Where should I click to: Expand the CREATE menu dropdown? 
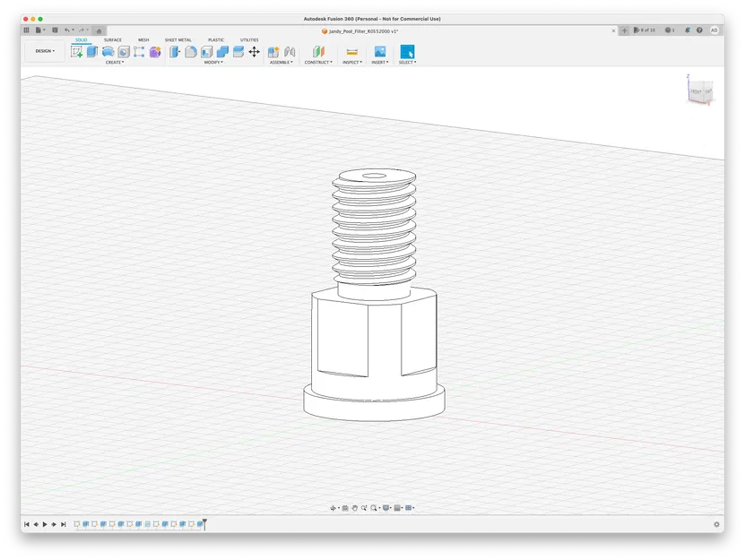coord(114,63)
